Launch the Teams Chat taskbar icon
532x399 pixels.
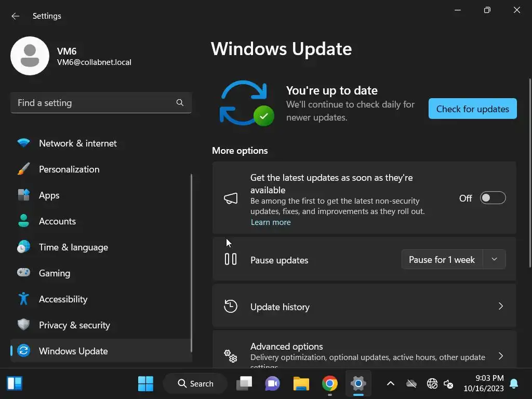point(272,384)
